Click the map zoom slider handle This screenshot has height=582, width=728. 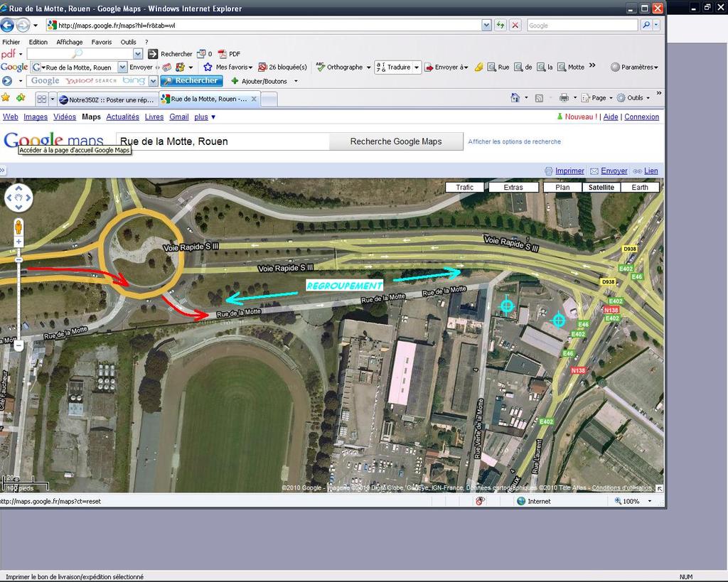18,260
